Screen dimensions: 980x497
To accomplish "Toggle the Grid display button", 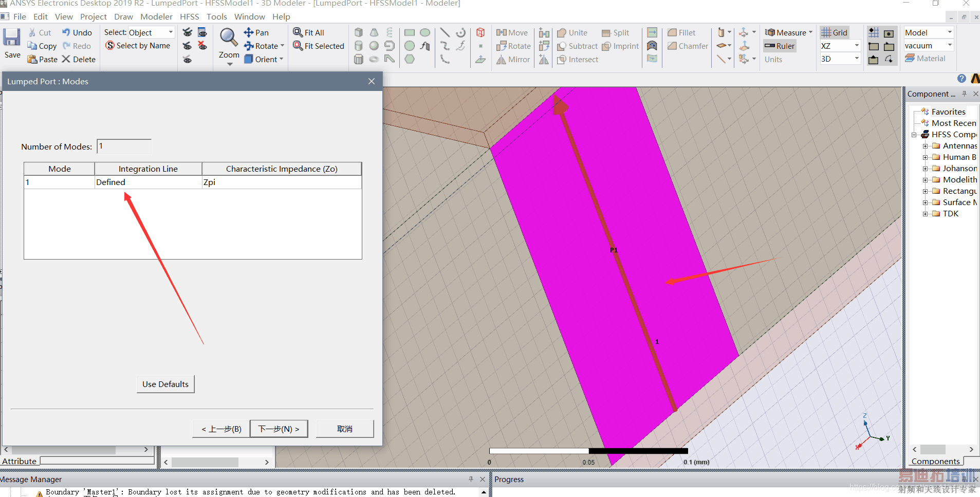I will [x=834, y=32].
